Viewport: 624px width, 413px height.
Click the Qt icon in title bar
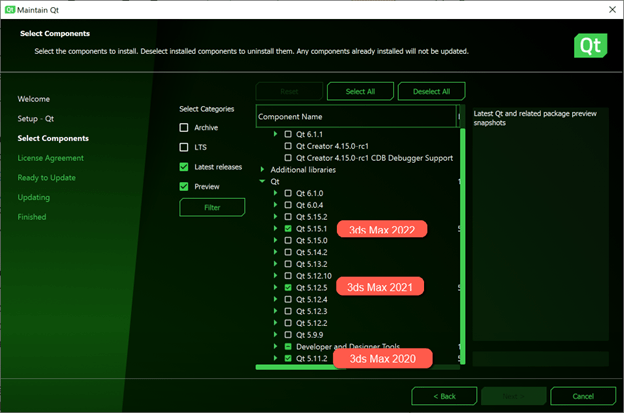tap(10, 10)
